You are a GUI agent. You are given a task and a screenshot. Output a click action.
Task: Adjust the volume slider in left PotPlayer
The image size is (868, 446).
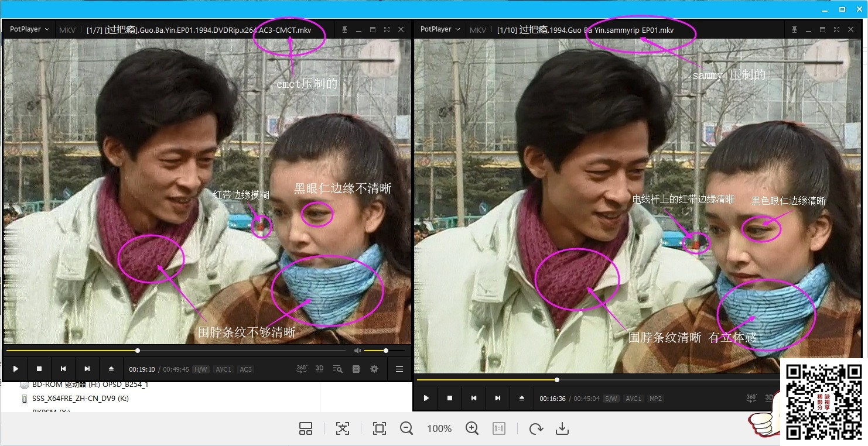[385, 351]
